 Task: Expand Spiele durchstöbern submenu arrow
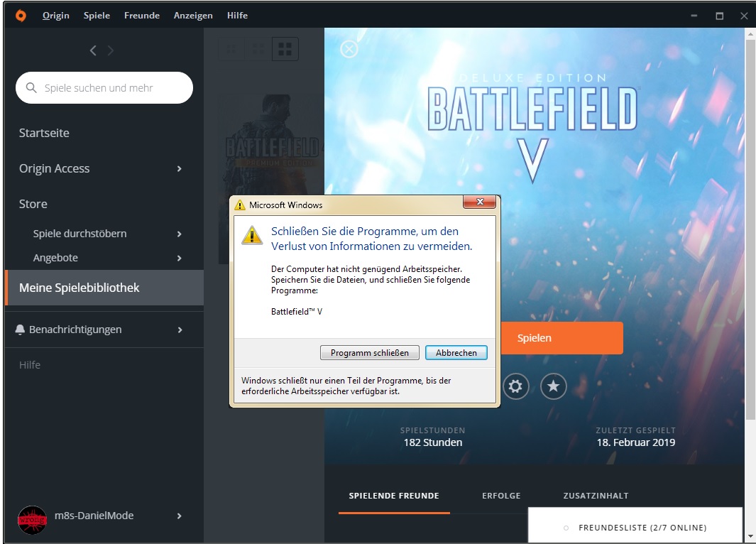tap(180, 234)
